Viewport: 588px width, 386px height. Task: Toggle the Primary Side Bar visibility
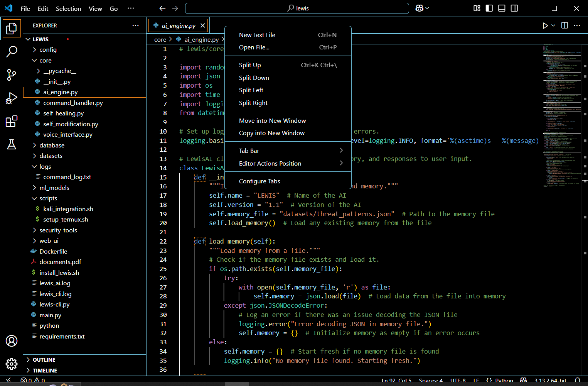[x=489, y=8]
